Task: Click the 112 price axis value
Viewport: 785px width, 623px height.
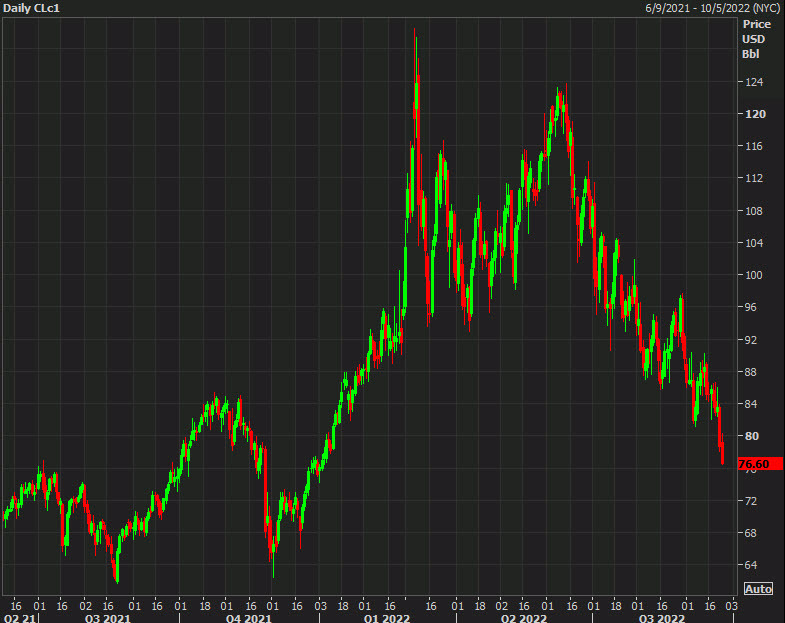Action: click(754, 178)
